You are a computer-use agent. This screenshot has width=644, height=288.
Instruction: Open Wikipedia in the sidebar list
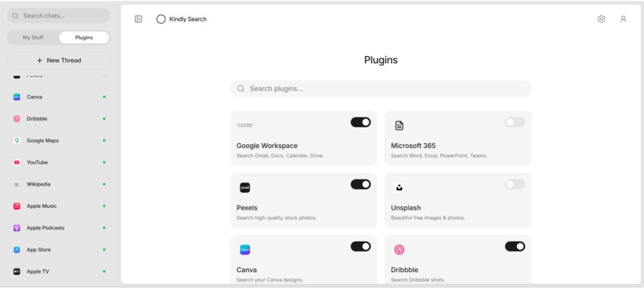tap(58, 184)
